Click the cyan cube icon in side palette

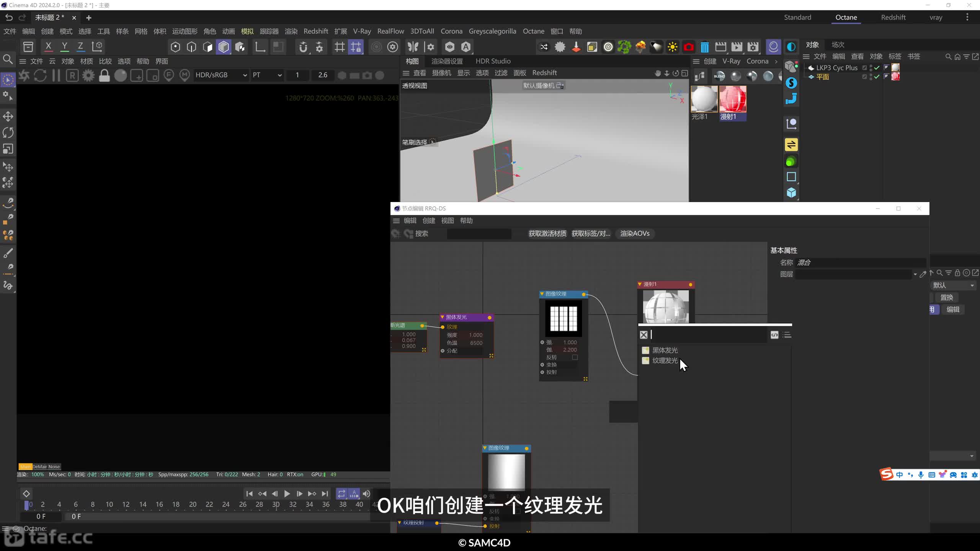point(791,192)
